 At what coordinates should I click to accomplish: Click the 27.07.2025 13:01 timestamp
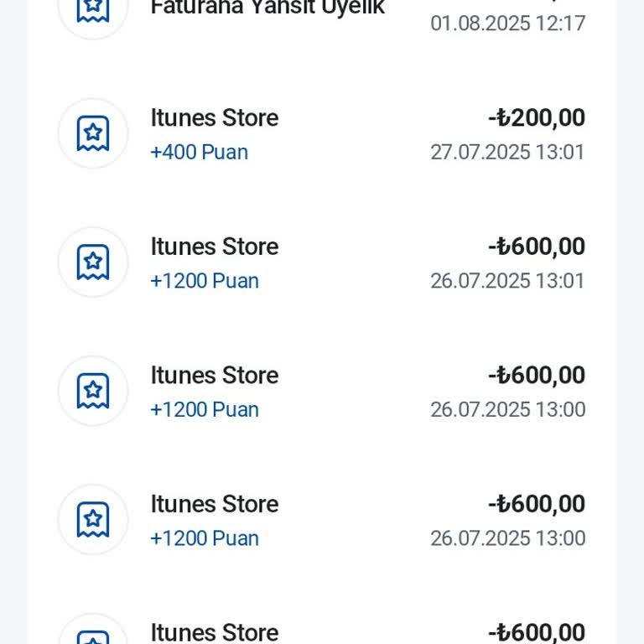(x=507, y=153)
